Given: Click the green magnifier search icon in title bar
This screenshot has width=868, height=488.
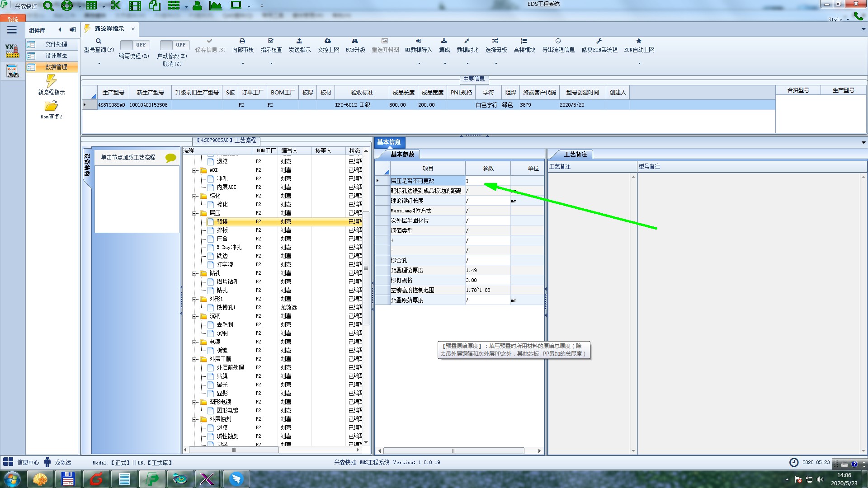Looking at the screenshot, I should (48, 6).
